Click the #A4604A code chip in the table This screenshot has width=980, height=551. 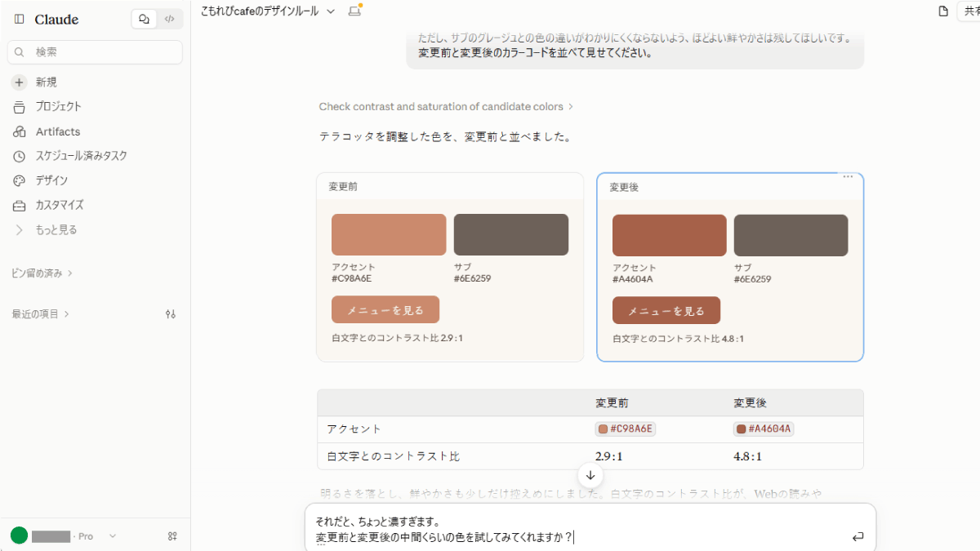[x=764, y=429]
